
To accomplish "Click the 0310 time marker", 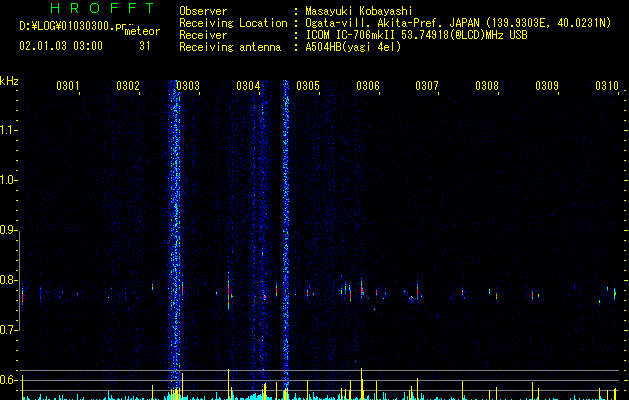I will [x=607, y=85].
